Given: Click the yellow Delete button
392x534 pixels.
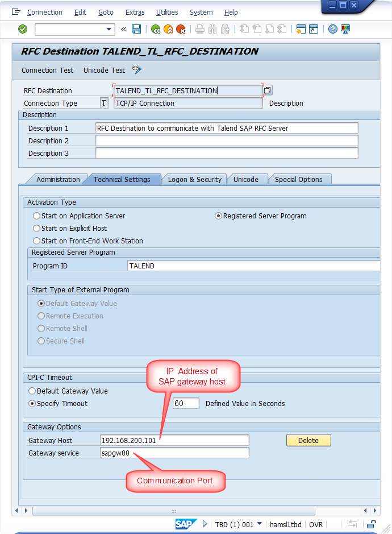Looking at the screenshot, I should point(308,440).
